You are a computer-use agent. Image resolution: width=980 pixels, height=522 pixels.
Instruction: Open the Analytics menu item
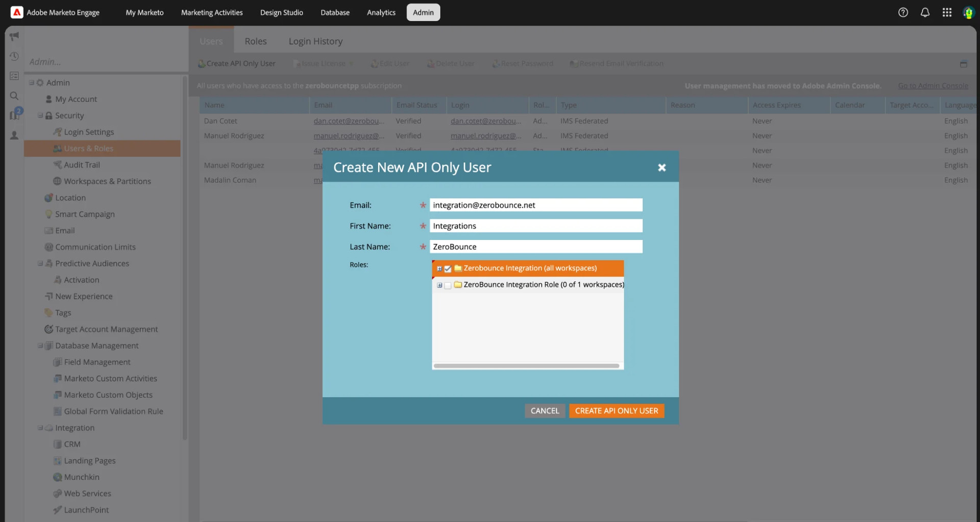[x=381, y=12]
